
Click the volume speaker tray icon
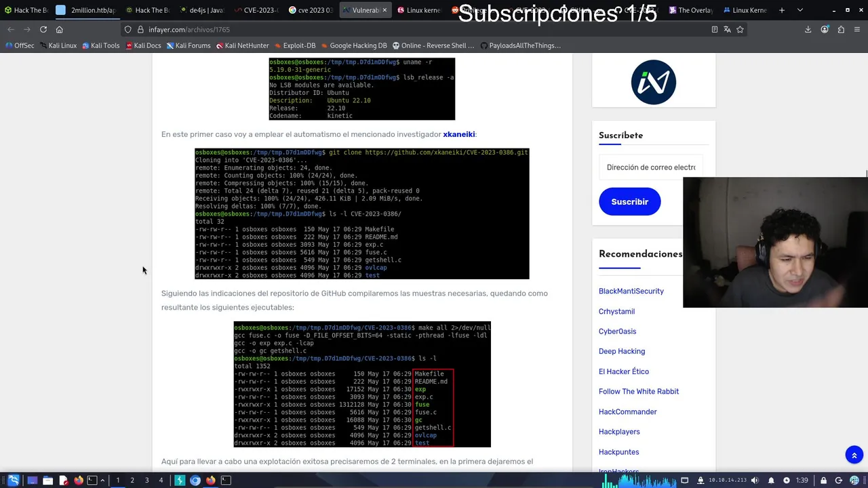coord(755,481)
